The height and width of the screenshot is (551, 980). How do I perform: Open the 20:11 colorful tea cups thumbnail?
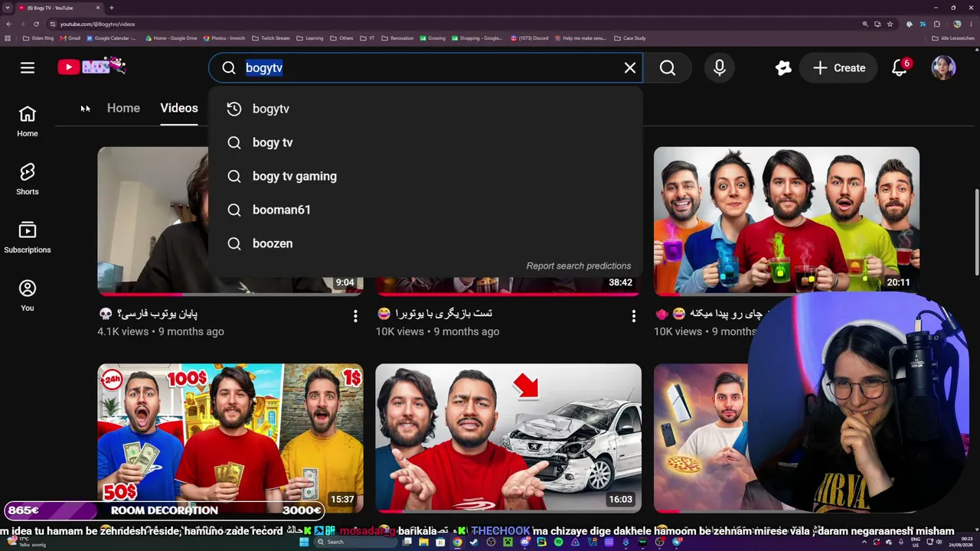coord(786,220)
